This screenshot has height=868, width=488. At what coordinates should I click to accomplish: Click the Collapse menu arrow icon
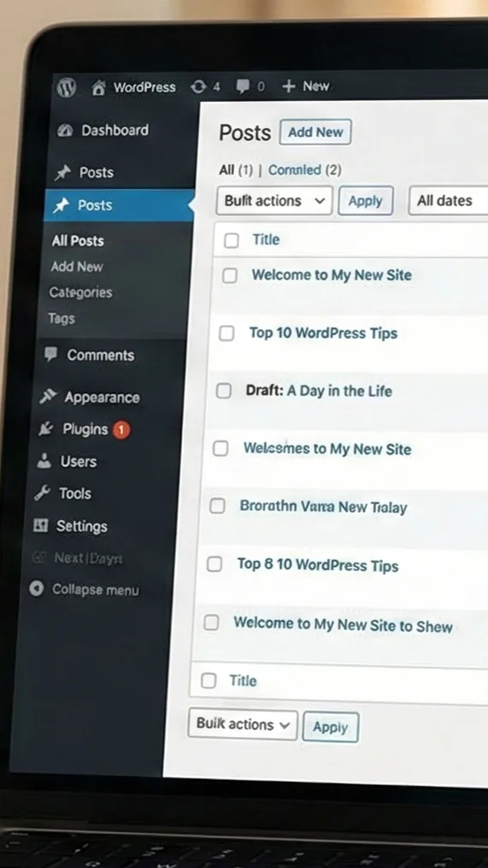coord(37,589)
